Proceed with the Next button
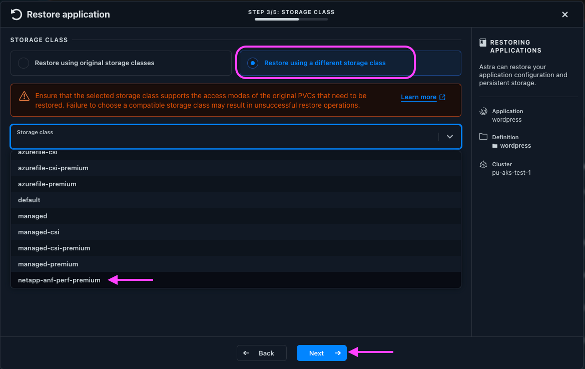The image size is (585, 369). click(x=322, y=353)
